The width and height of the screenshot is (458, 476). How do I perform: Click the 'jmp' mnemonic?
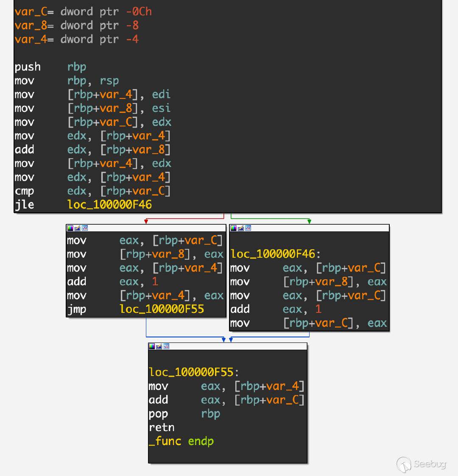76,309
